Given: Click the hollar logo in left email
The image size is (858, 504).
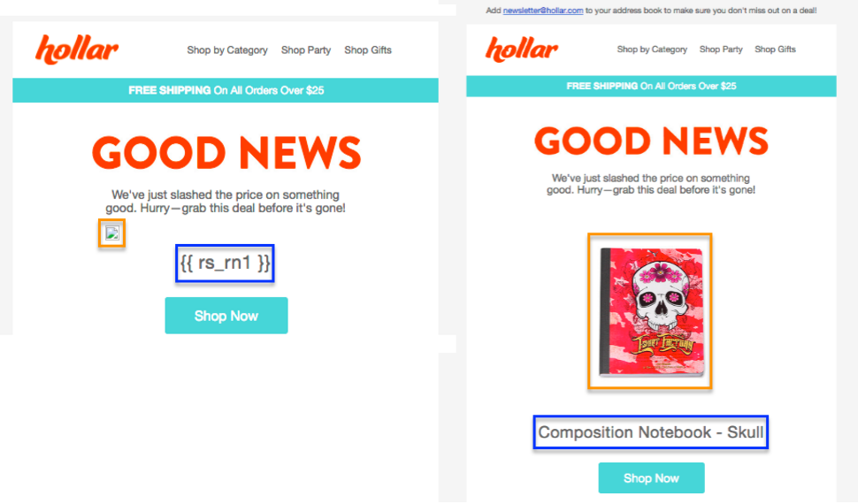Looking at the screenshot, I should pyautogui.click(x=77, y=50).
